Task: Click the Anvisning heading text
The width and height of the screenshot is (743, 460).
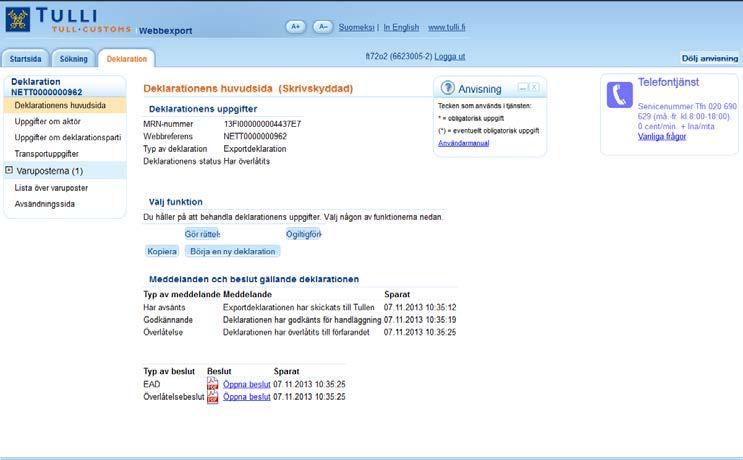Action: [x=480, y=89]
